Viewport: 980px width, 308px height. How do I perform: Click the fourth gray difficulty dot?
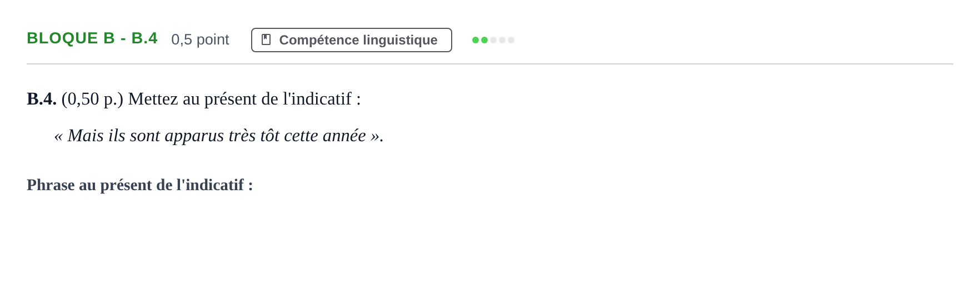click(x=502, y=40)
